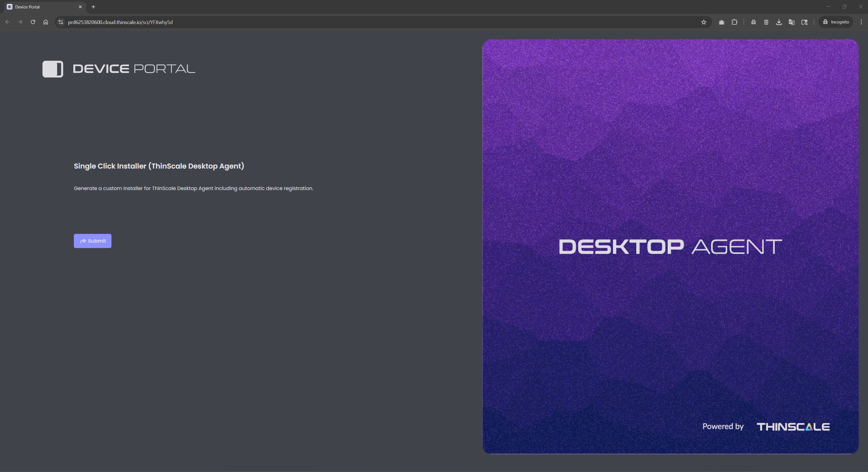Open Chrome three-dot menu
This screenshot has height=472, width=868.
(x=861, y=22)
